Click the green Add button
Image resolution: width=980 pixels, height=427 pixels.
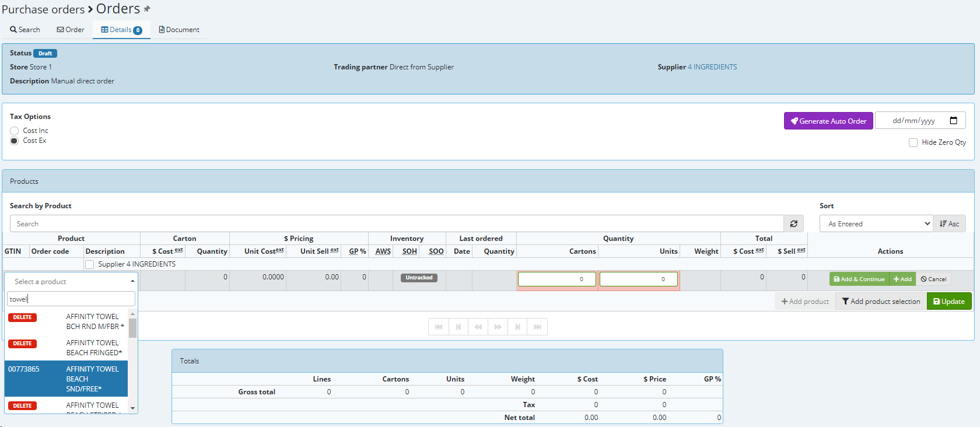pos(902,279)
